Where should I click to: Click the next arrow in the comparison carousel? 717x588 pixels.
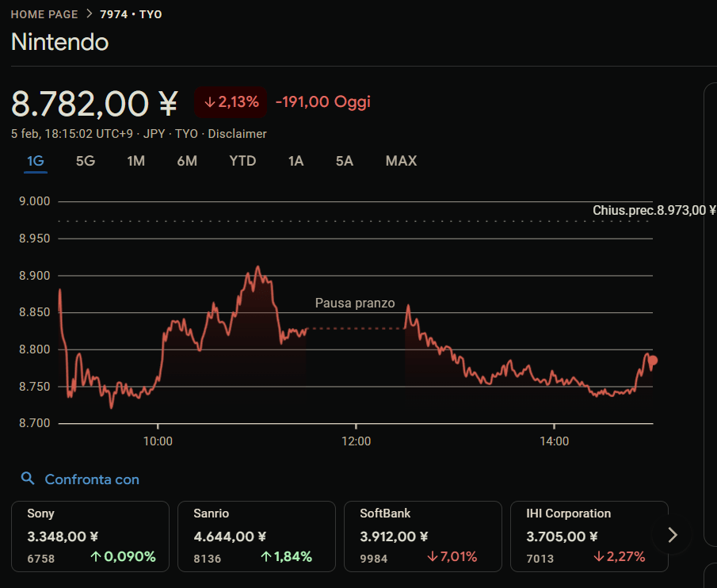click(x=673, y=535)
